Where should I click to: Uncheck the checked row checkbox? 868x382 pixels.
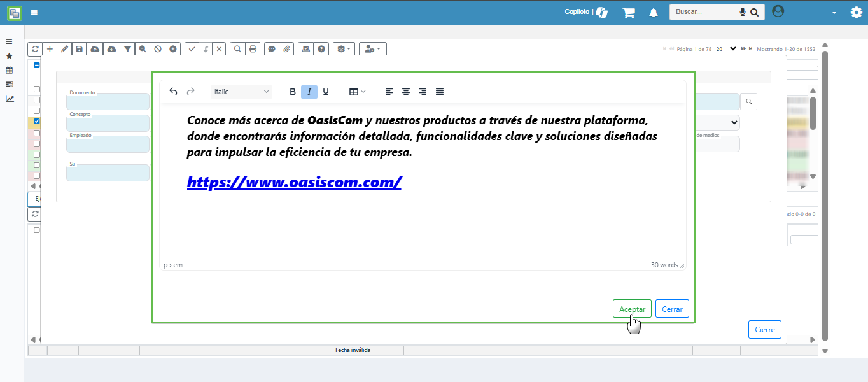pos(37,121)
